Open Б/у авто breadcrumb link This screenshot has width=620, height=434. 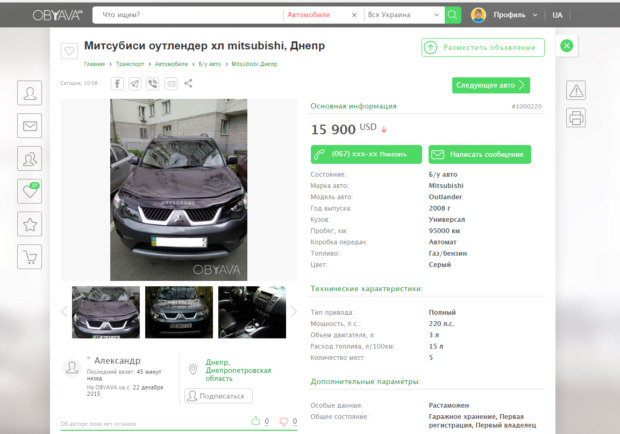[x=210, y=64]
